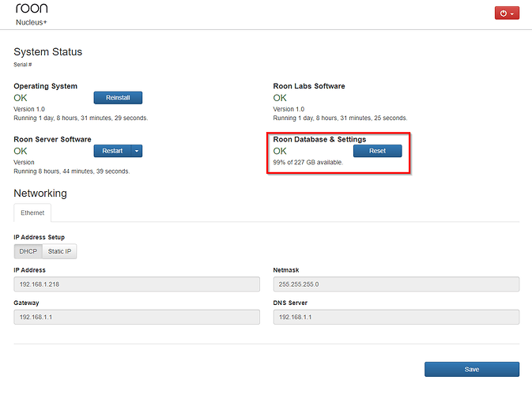Click the IP Address field 192.168.1.218
The height and width of the screenshot is (395, 532).
137,284
